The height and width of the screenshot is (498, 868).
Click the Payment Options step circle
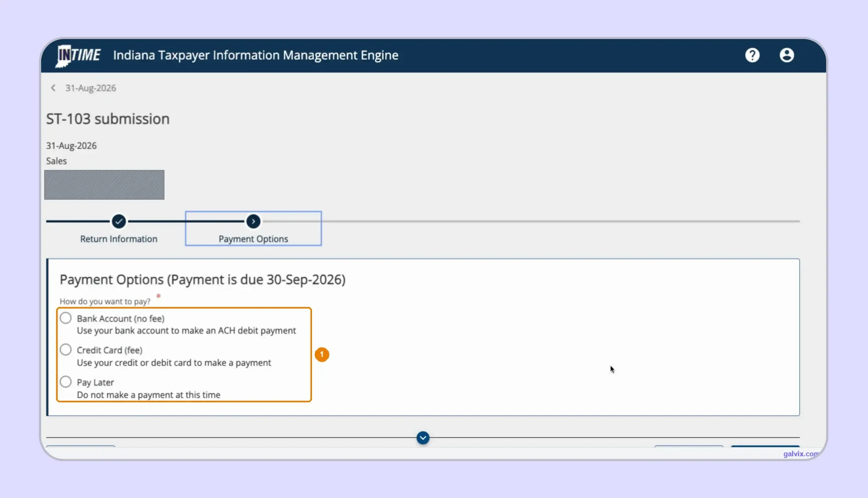253,221
